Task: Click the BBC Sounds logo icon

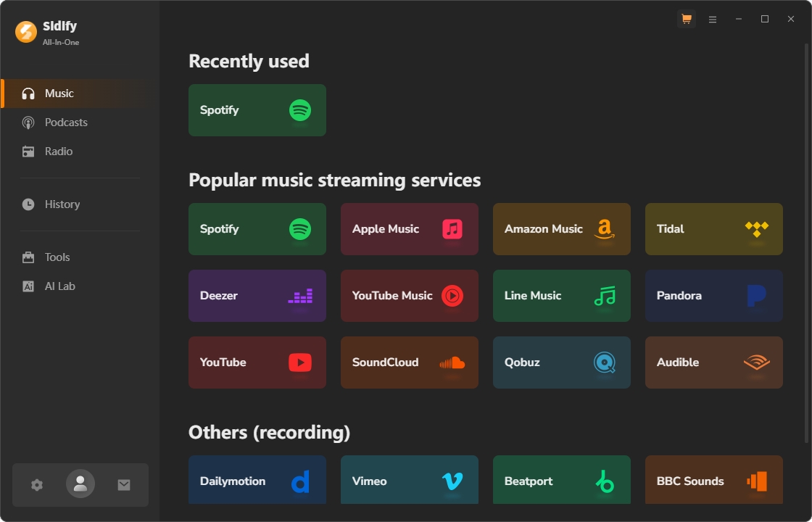Action: tap(757, 481)
